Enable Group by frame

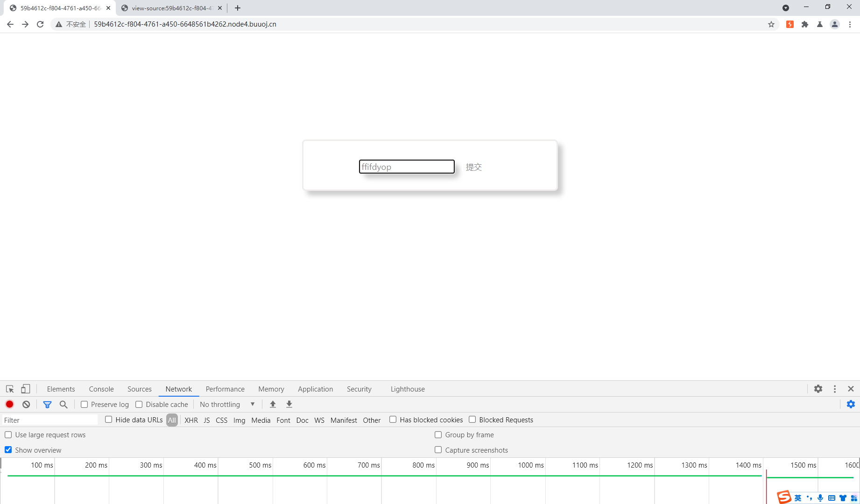[438, 434]
